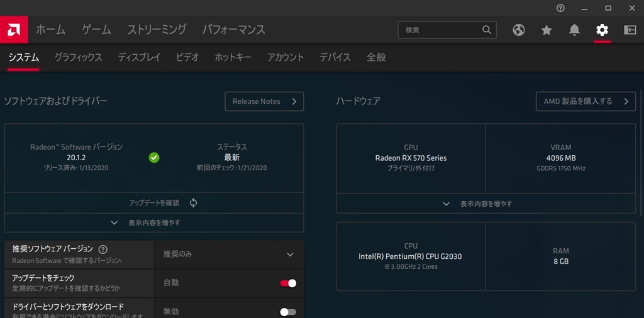
Task: Click アップデートを確認 button
Action: point(155,203)
